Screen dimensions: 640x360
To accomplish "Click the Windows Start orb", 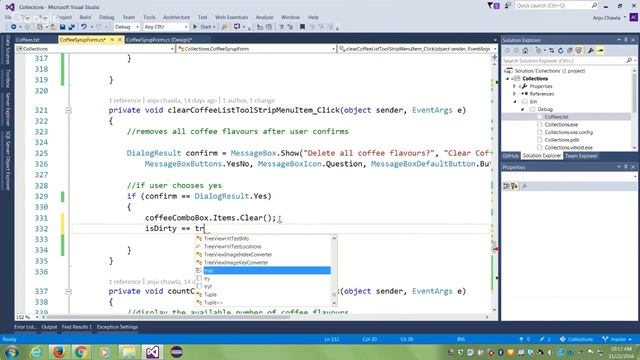I will coord(11,352).
